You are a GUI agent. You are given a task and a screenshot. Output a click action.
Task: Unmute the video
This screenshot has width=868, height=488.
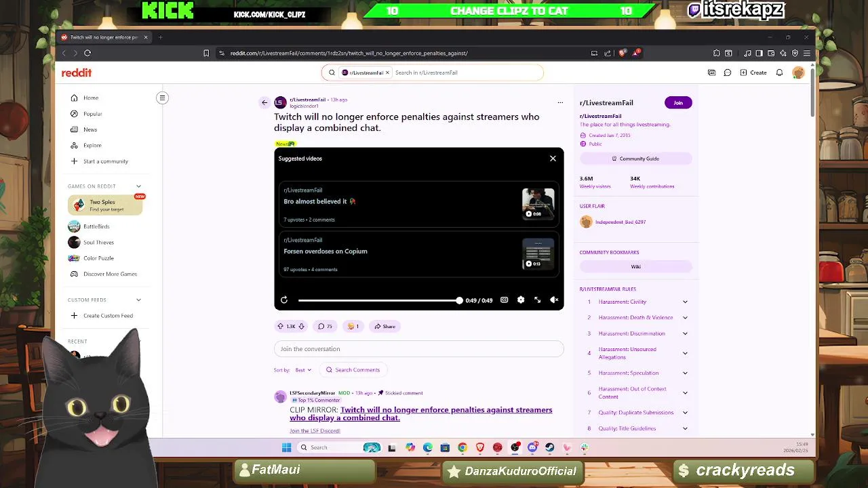tap(554, 300)
